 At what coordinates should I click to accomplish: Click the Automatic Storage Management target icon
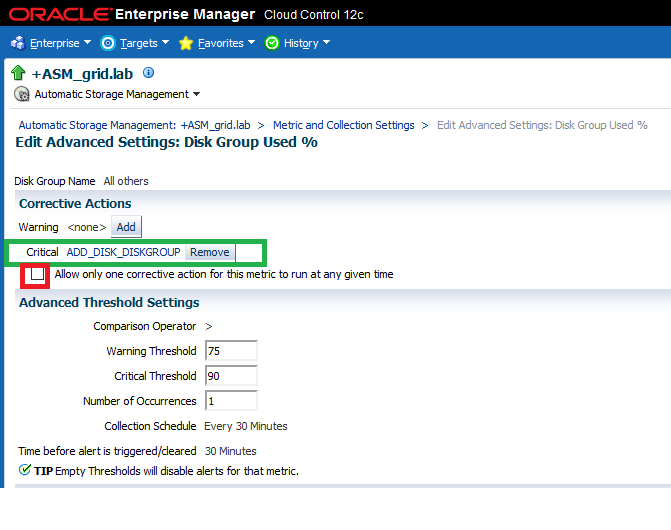[22, 94]
